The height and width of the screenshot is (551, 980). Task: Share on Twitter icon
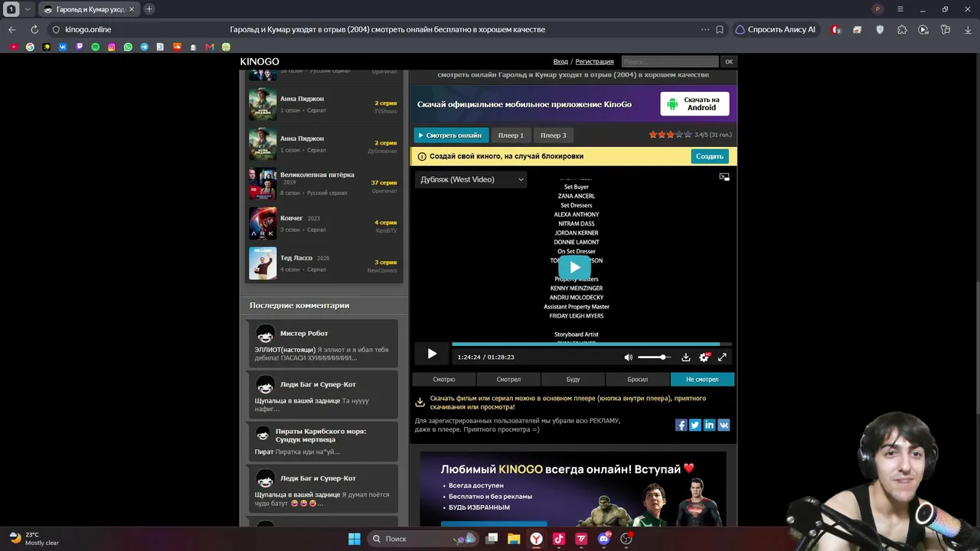coord(695,425)
